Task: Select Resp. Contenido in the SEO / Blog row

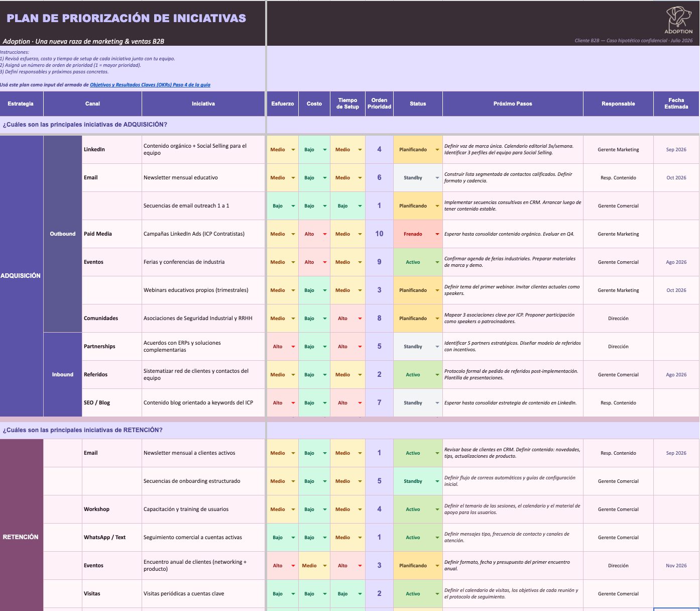Action: point(618,403)
